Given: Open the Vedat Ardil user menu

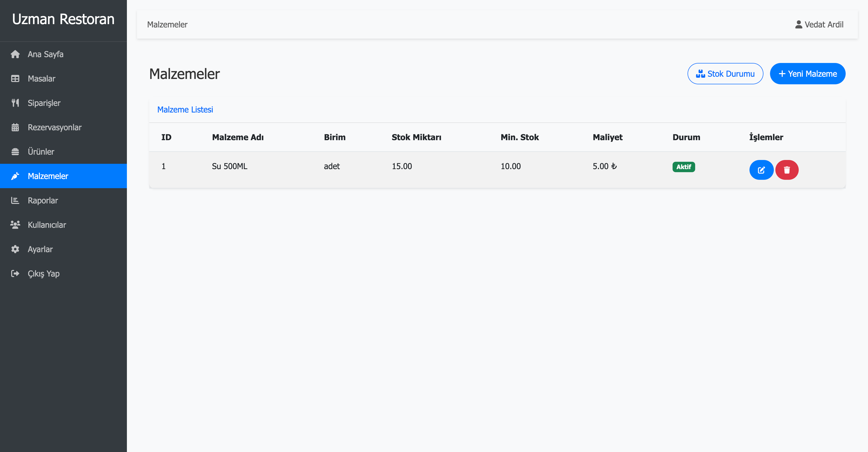Looking at the screenshot, I should (x=819, y=25).
